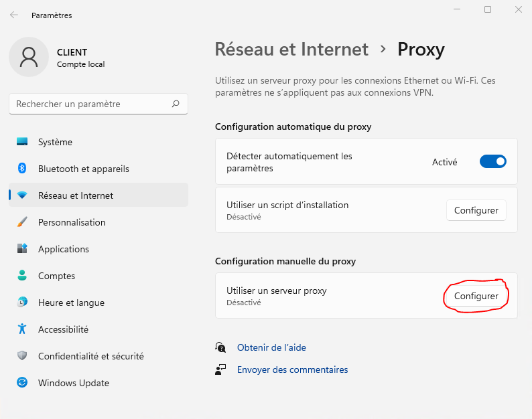This screenshot has height=419, width=532.
Task: Open the Envoyer des commentaires link
Action: pos(292,369)
